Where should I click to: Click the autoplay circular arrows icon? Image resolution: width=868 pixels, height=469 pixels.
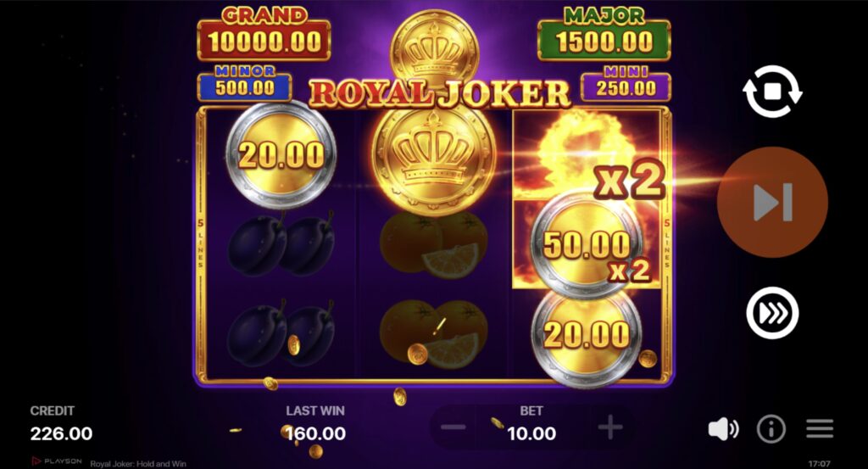tap(772, 92)
